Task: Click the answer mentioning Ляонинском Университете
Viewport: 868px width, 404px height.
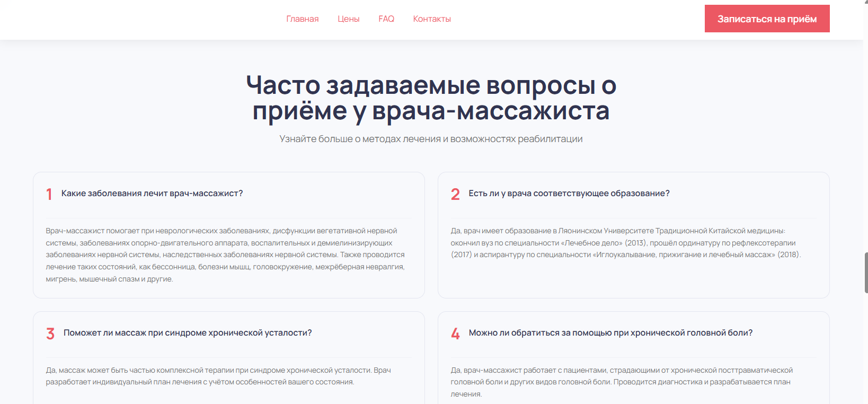Action: click(x=625, y=243)
